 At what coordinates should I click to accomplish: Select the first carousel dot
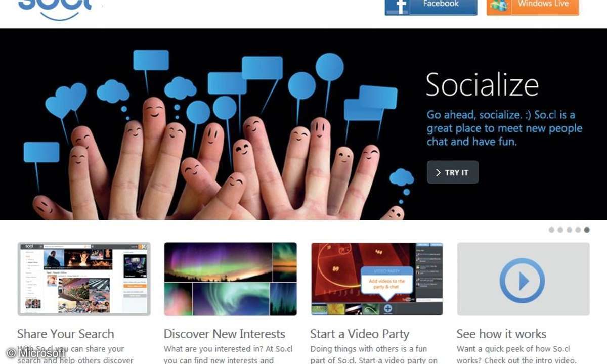[551, 230]
